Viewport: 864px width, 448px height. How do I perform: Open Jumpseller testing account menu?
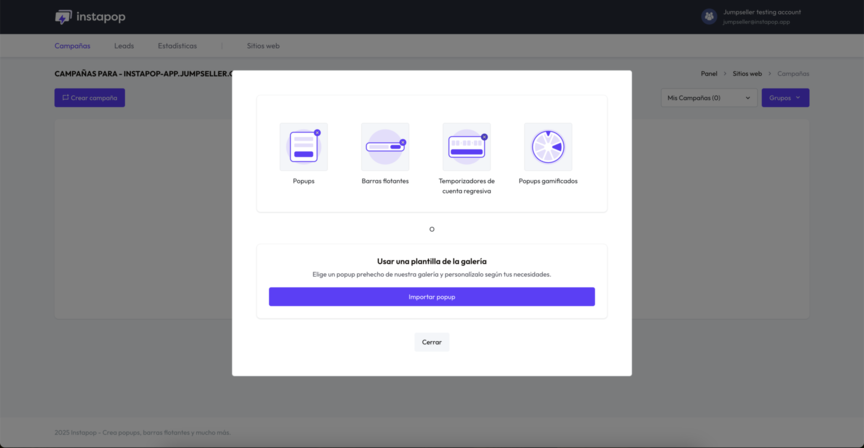coord(761,12)
